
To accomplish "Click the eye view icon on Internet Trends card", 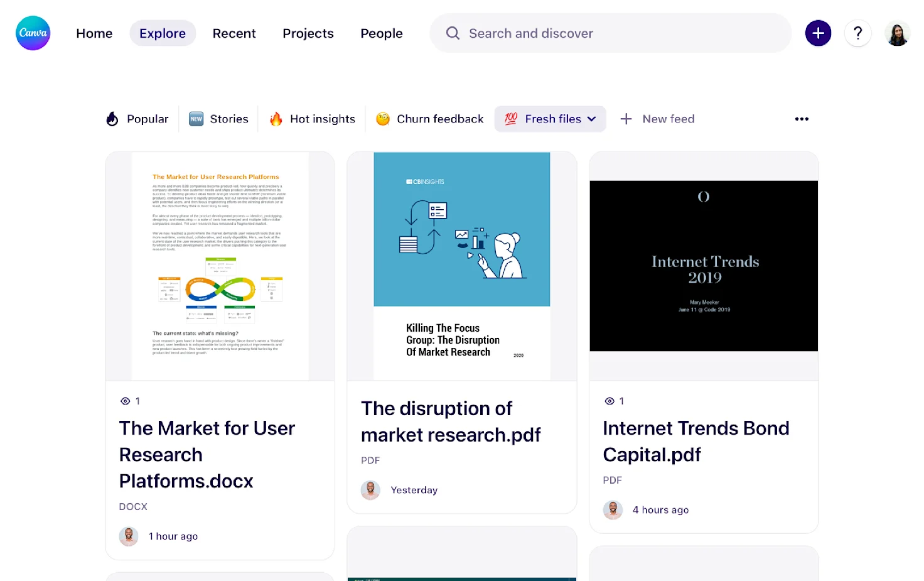I will tap(608, 401).
